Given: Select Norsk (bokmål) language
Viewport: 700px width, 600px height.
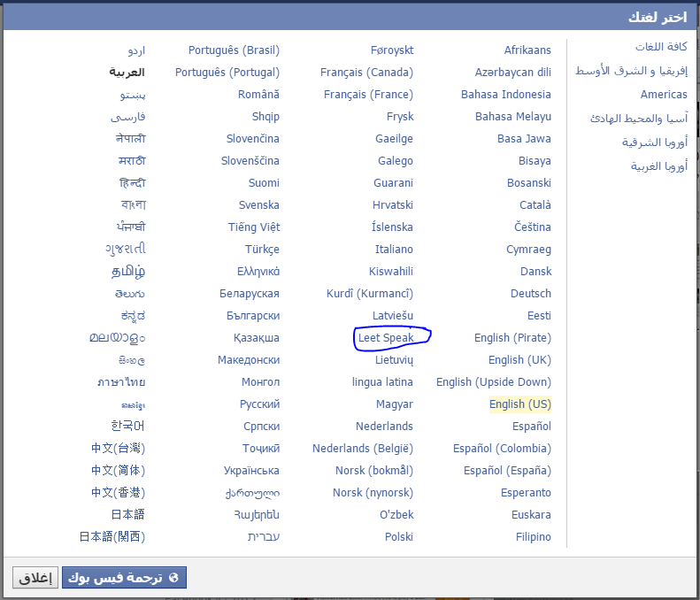Looking at the screenshot, I should tap(374, 471).
